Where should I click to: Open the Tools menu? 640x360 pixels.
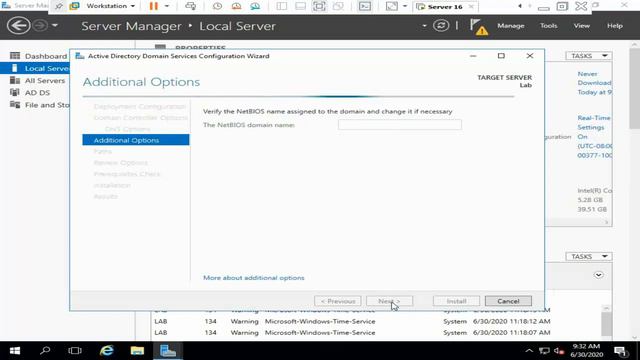[x=548, y=26]
